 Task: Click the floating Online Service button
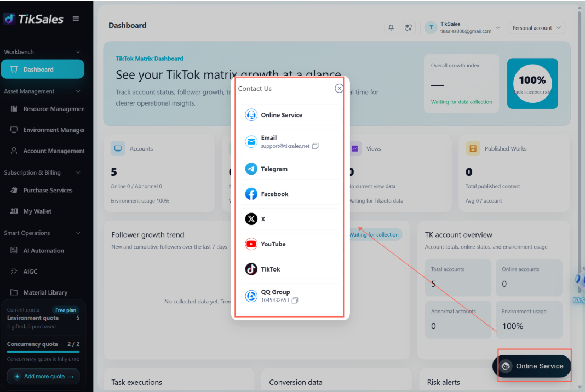pos(532,366)
